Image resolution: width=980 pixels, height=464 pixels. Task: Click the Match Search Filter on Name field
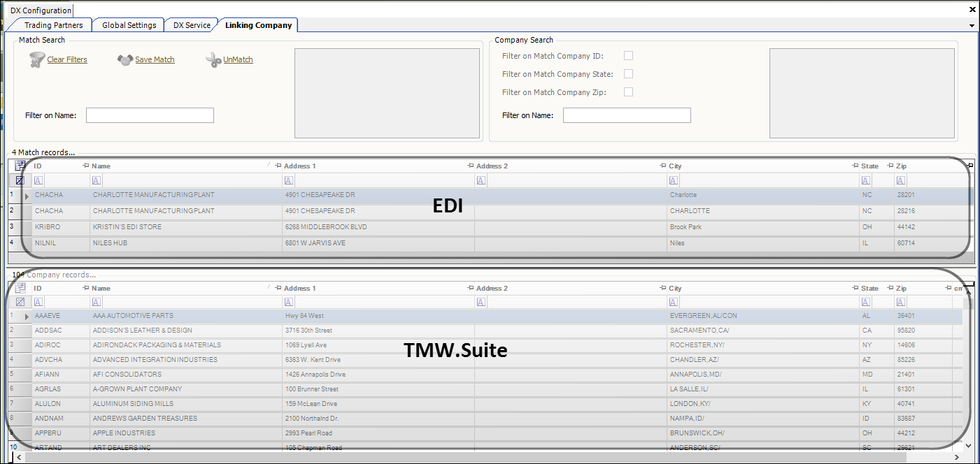(150, 115)
